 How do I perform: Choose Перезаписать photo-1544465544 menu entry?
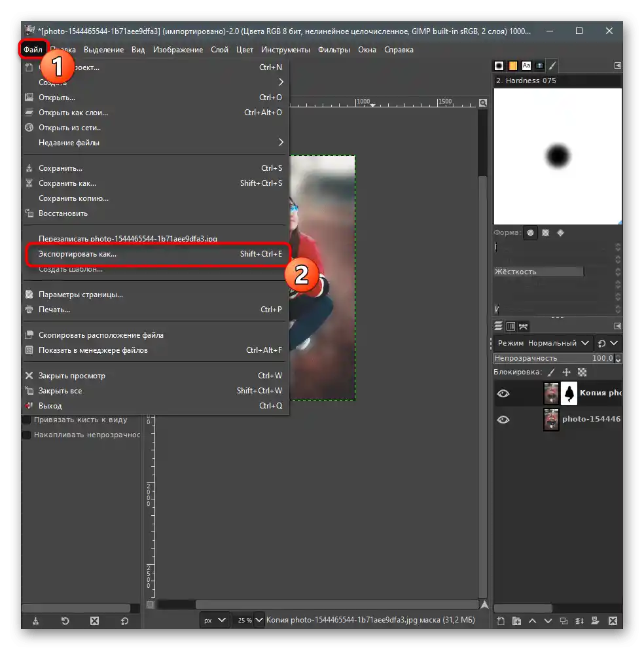(x=156, y=239)
